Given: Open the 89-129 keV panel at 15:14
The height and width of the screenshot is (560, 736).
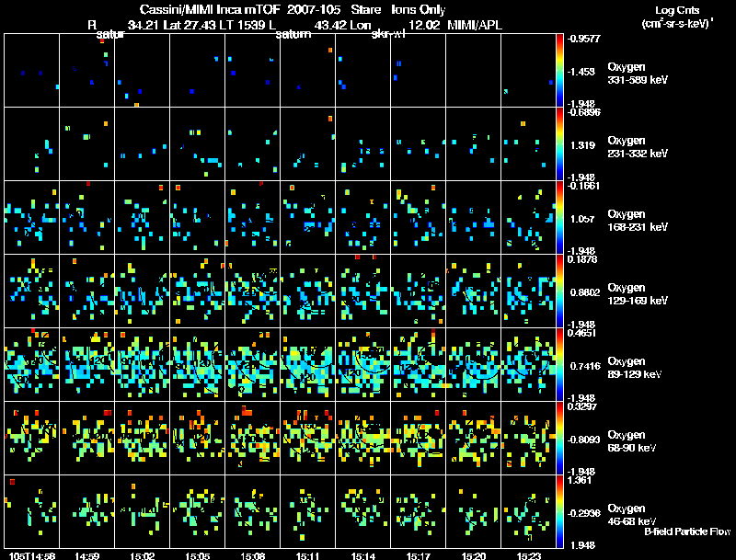Looking at the screenshot, I should coord(362,364).
